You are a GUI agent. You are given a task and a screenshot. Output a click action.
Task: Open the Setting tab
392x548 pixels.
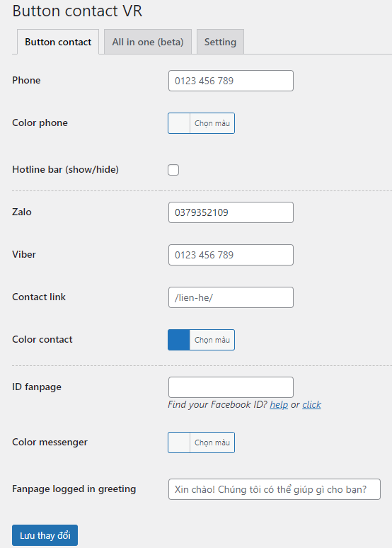[x=220, y=42]
